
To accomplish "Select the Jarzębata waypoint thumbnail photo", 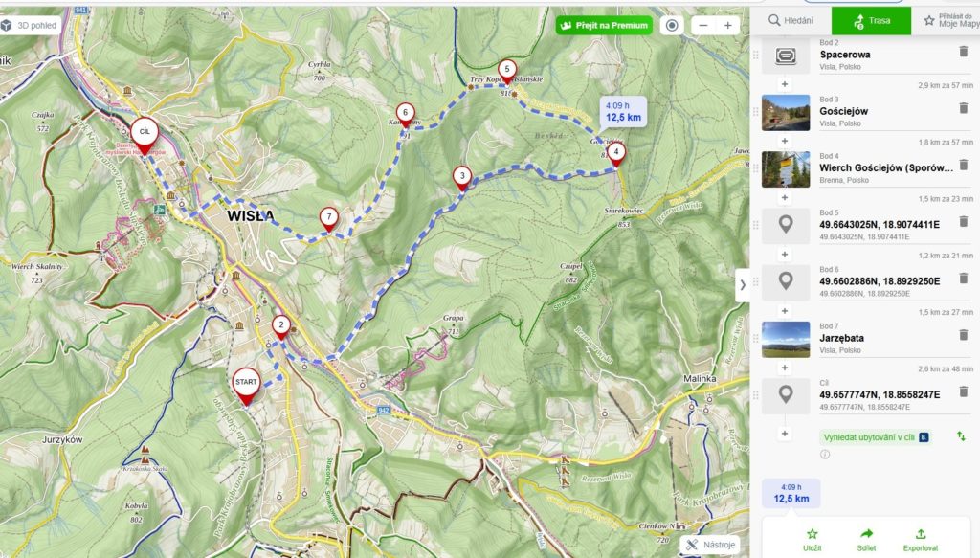I will tap(786, 340).
